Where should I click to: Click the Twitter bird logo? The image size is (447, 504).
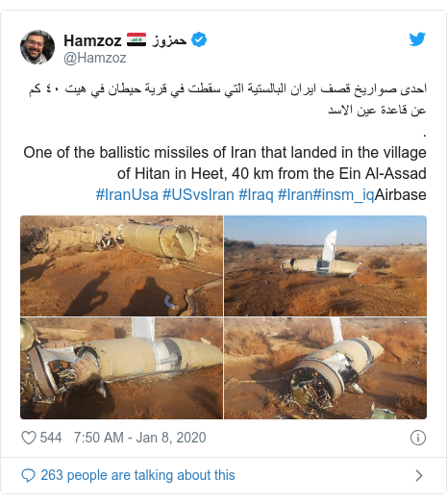coord(417,39)
